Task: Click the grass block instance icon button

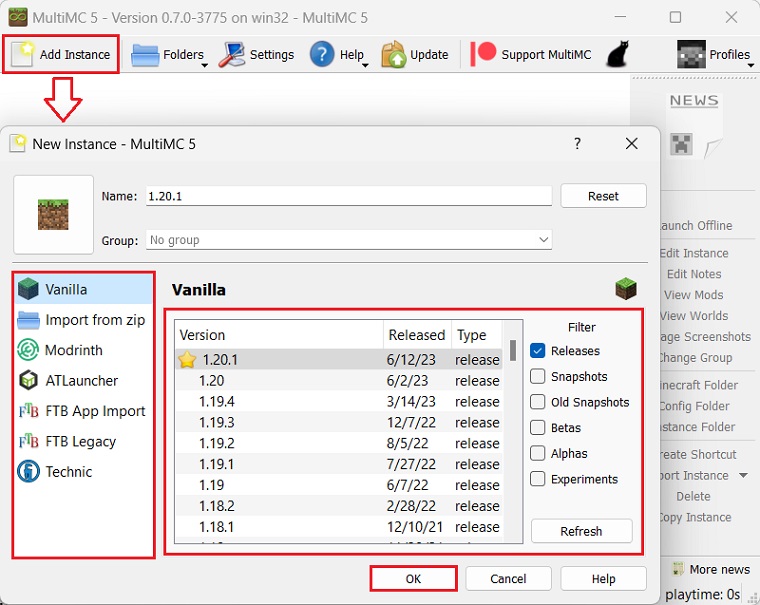Action: 53,214
